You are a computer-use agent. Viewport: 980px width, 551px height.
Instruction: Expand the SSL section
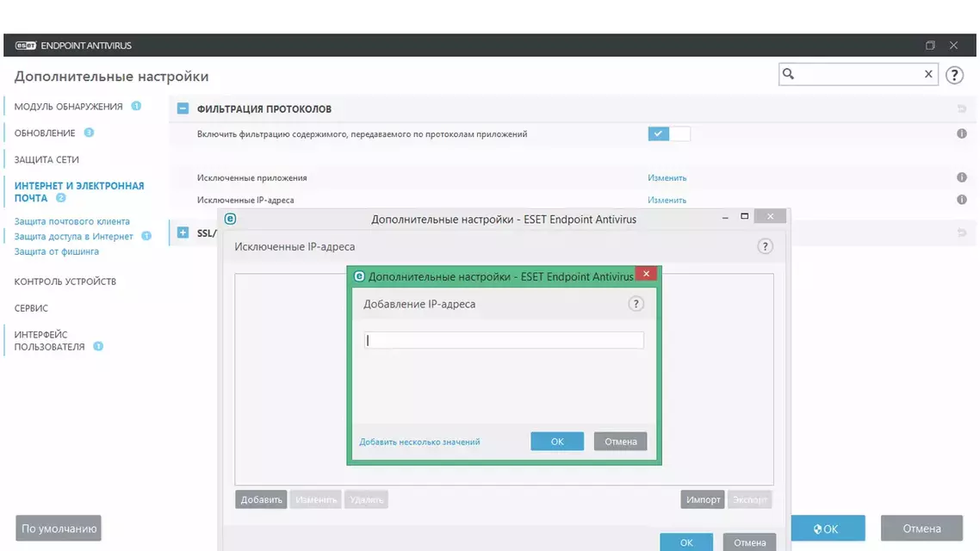(x=183, y=232)
